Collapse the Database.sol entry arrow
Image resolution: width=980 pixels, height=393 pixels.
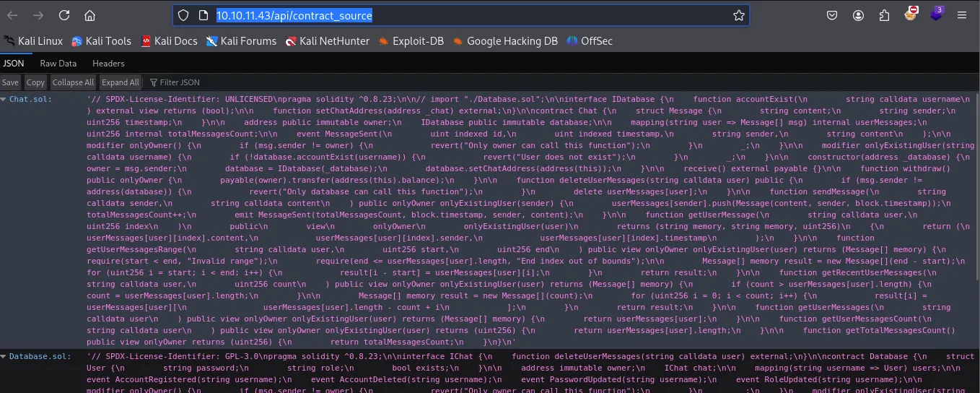pos(4,356)
